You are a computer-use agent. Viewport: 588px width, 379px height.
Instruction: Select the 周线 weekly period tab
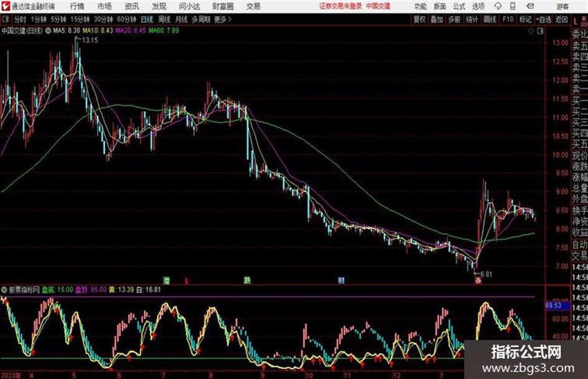coord(164,19)
